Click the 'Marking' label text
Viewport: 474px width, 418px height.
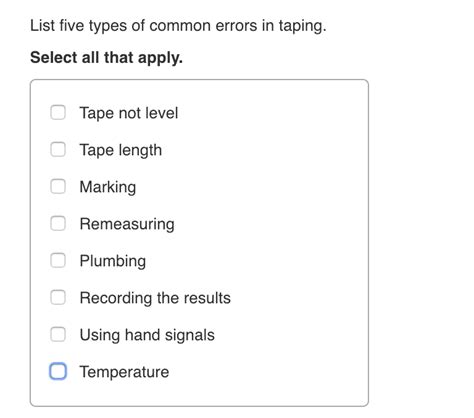tap(108, 187)
